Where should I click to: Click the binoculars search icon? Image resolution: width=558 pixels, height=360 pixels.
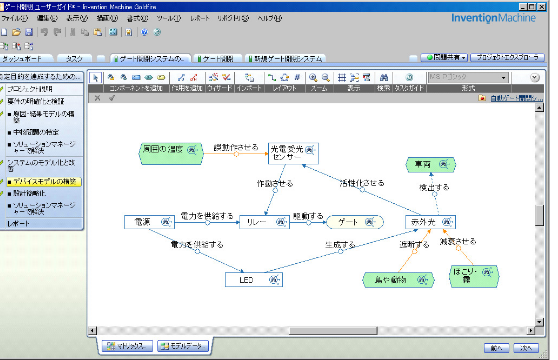coord(384,78)
